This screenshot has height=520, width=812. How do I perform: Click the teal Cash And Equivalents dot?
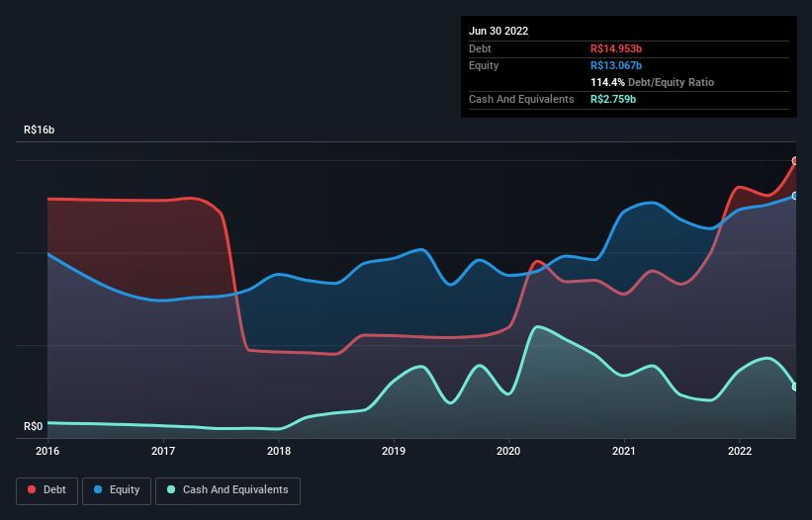(171, 489)
